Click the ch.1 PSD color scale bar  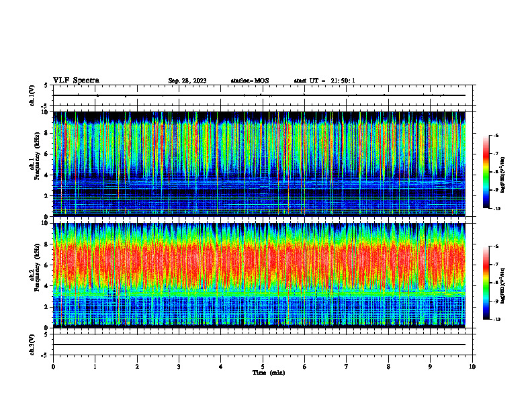[486, 172]
